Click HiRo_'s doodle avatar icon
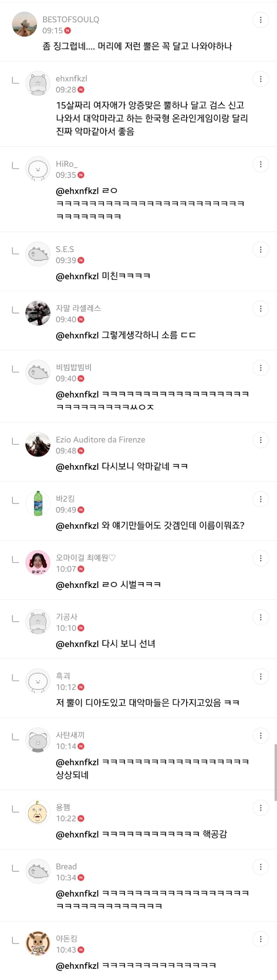 click(38, 169)
